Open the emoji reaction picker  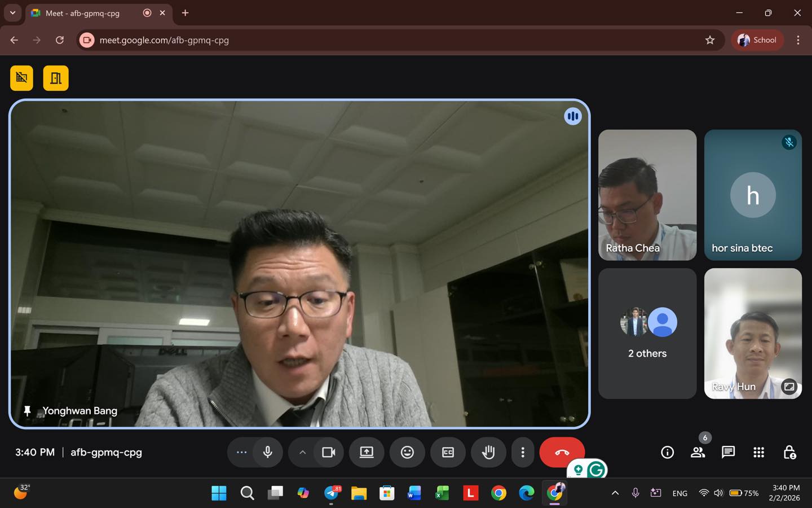(x=407, y=452)
